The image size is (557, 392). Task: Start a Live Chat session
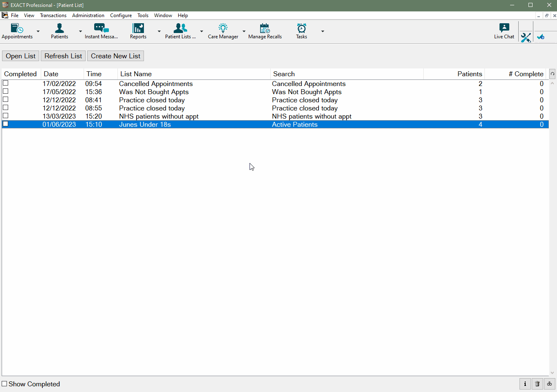[x=504, y=29]
